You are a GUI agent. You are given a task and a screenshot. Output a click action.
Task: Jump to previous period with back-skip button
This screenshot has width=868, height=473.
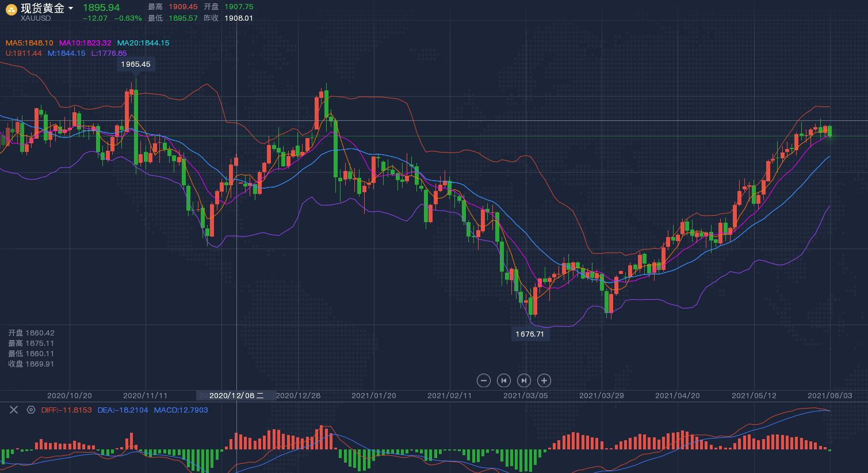pos(504,380)
